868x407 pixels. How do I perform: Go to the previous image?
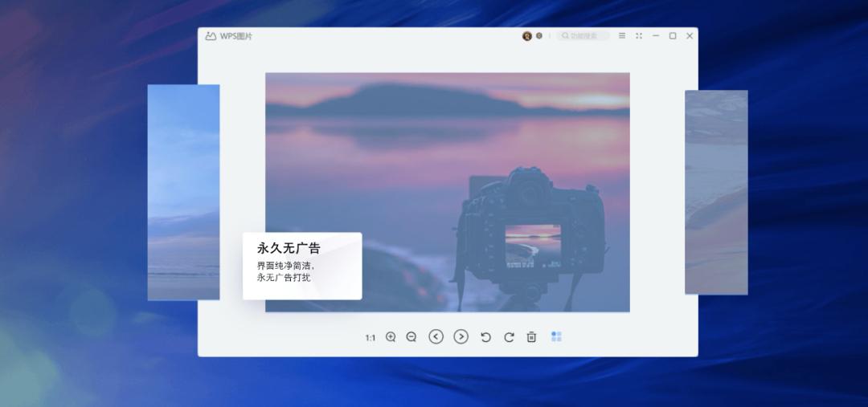pos(436,336)
